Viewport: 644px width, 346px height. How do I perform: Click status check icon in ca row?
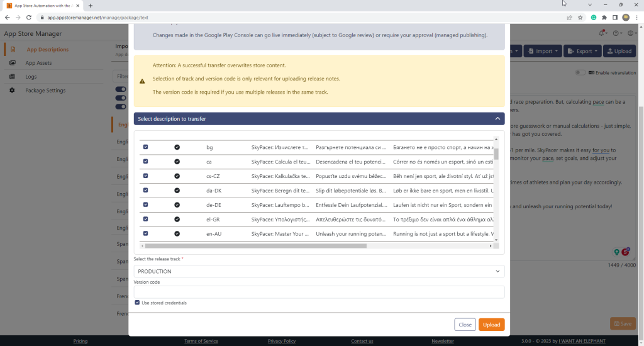(x=177, y=162)
